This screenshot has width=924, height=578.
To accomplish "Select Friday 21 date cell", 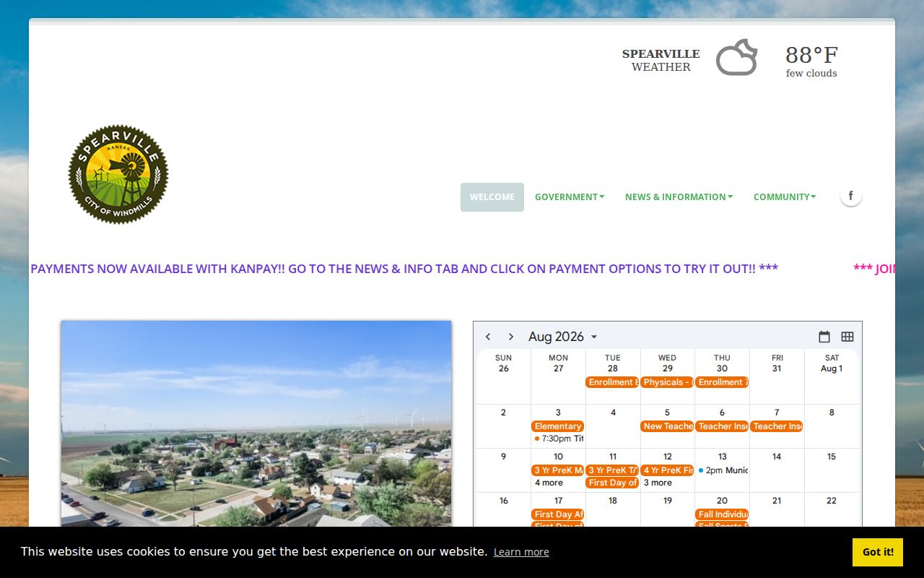I will (777, 501).
